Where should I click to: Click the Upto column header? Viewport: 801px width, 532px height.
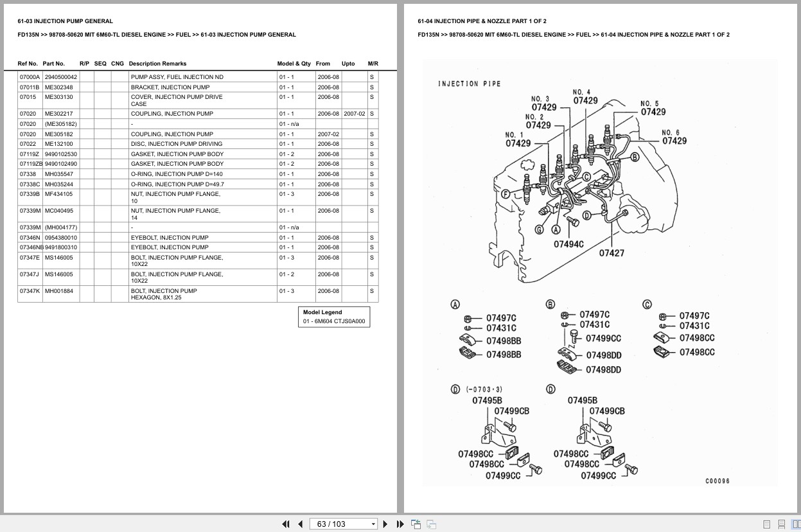[x=348, y=64]
